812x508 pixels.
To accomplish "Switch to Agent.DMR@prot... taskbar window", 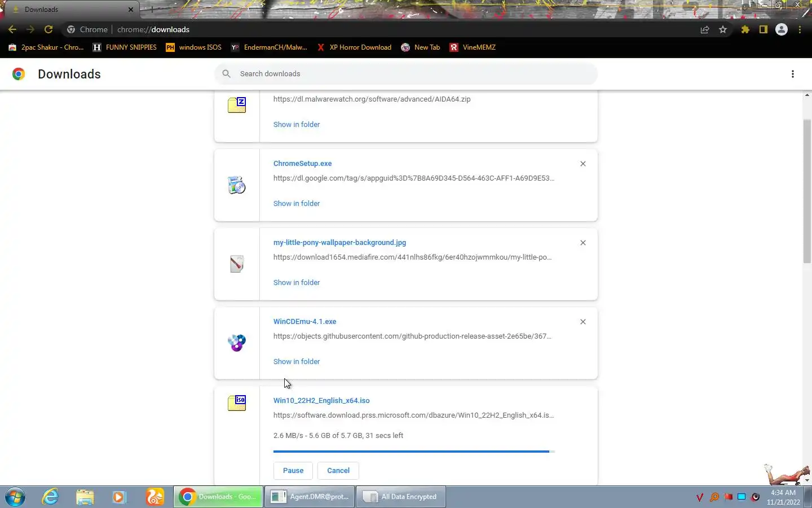I will 310,497.
